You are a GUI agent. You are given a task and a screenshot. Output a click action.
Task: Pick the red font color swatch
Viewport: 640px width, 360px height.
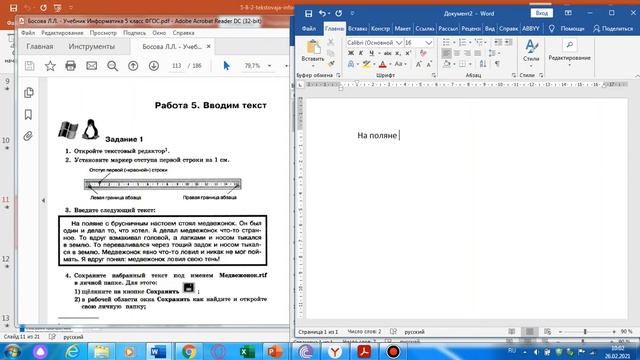coord(382,64)
